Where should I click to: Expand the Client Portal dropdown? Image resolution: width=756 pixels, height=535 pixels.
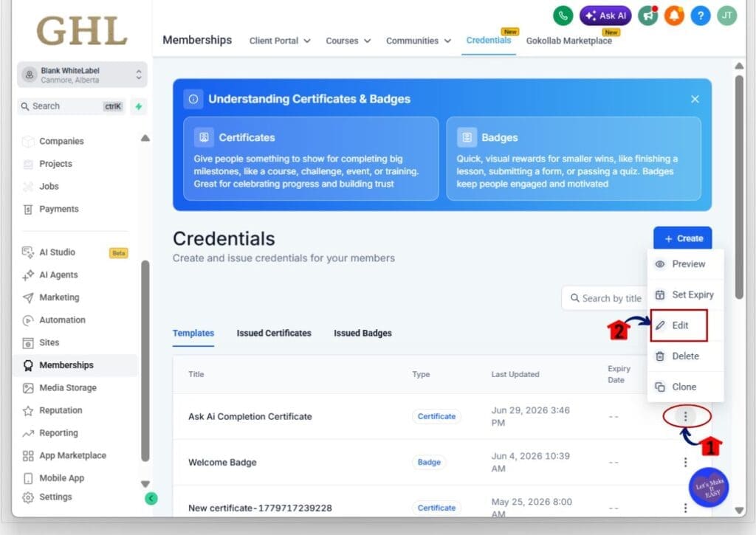(x=280, y=41)
